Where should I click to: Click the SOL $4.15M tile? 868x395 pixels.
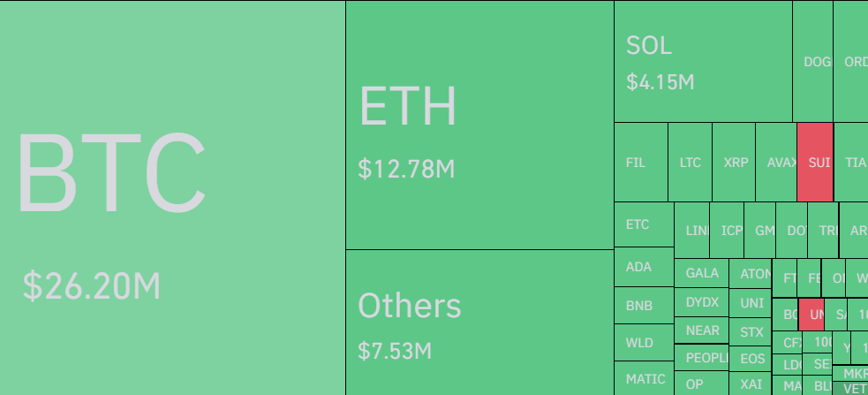pyautogui.click(x=703, y=62)
